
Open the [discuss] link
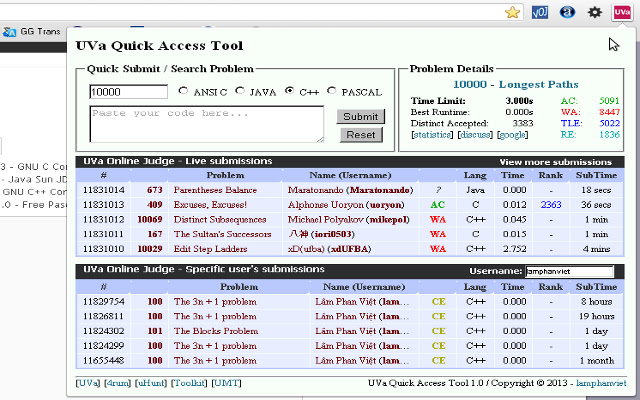(x=475, y=135)
